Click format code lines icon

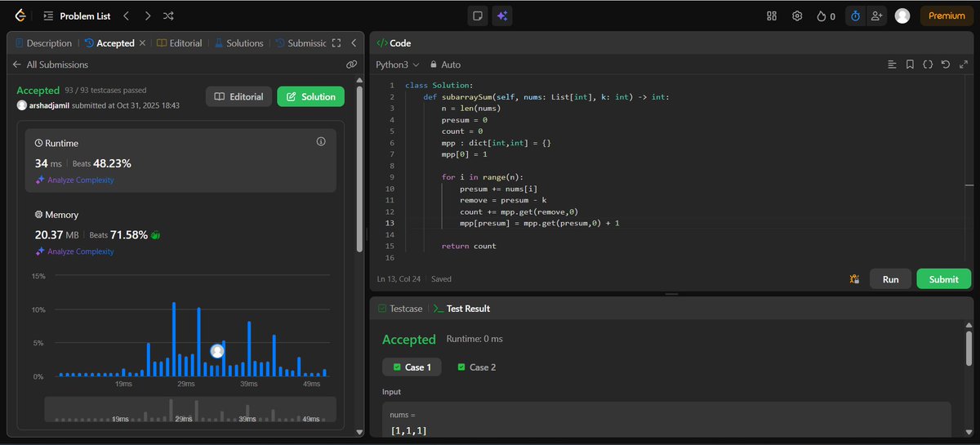pyautogui.click(x=892, y=64)
